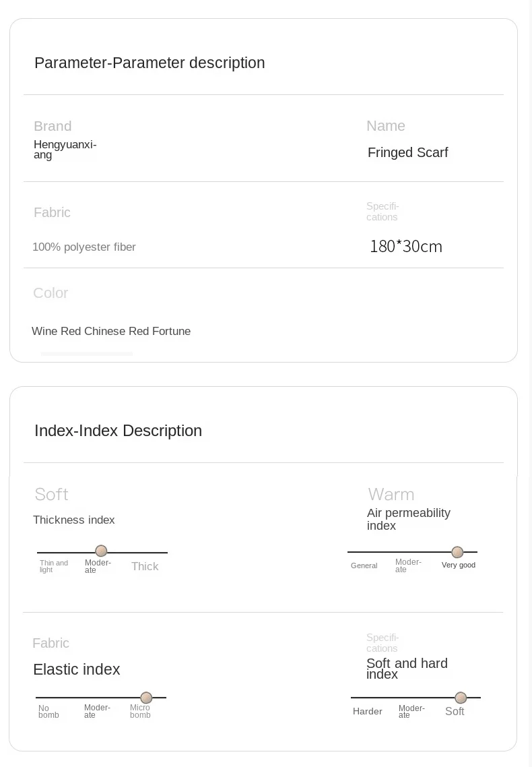532x767 pixels.
Task: Click the Thickness index slider knob
Action: pos(101,551)
